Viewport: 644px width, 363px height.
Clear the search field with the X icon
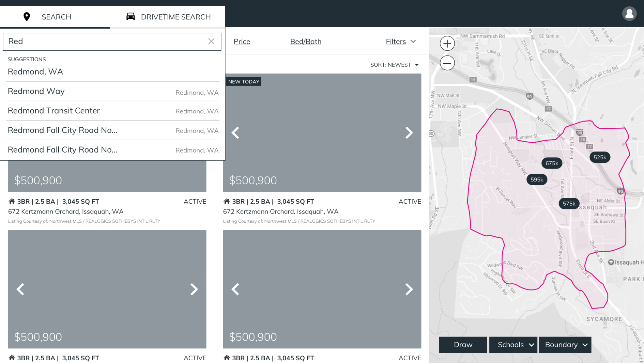(x=211, y=41)
